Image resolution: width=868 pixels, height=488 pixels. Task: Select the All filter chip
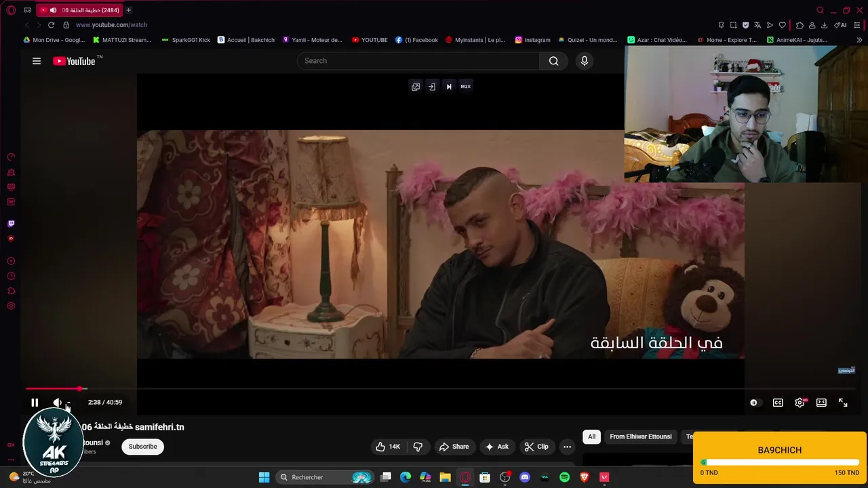(x=591, y=436)
